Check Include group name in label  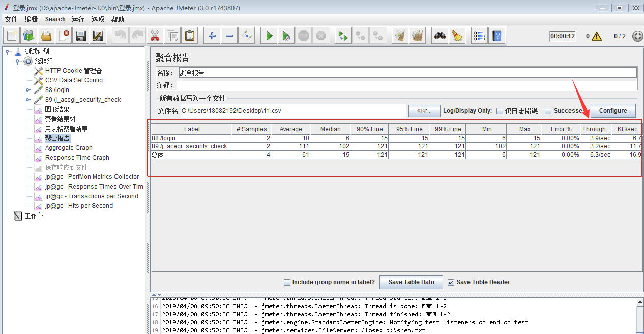[x=287, y=282]
